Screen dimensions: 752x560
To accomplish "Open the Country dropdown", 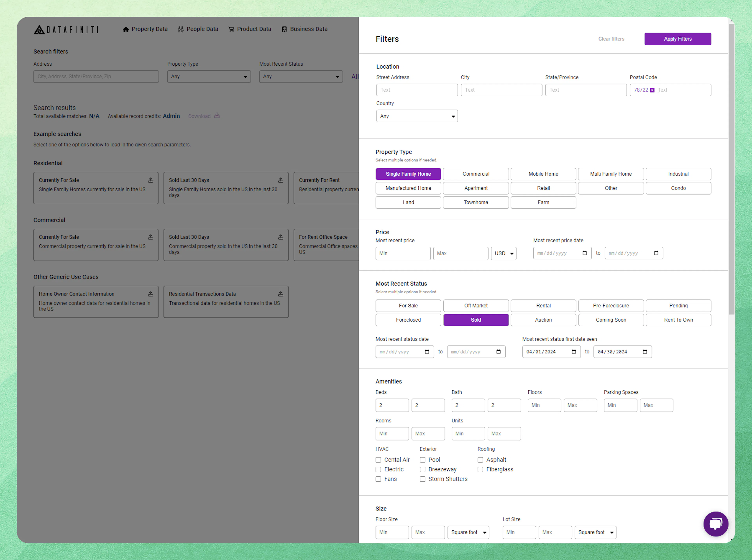I will click(x=417, y=116).
